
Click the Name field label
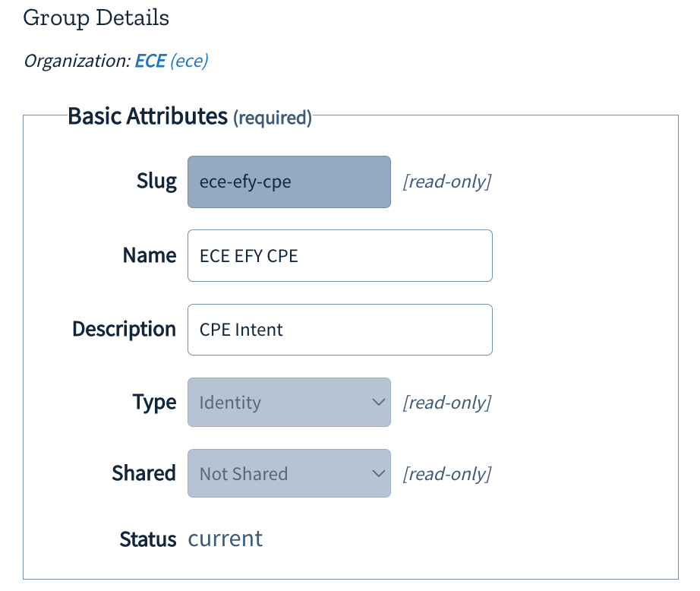point(150,255)
